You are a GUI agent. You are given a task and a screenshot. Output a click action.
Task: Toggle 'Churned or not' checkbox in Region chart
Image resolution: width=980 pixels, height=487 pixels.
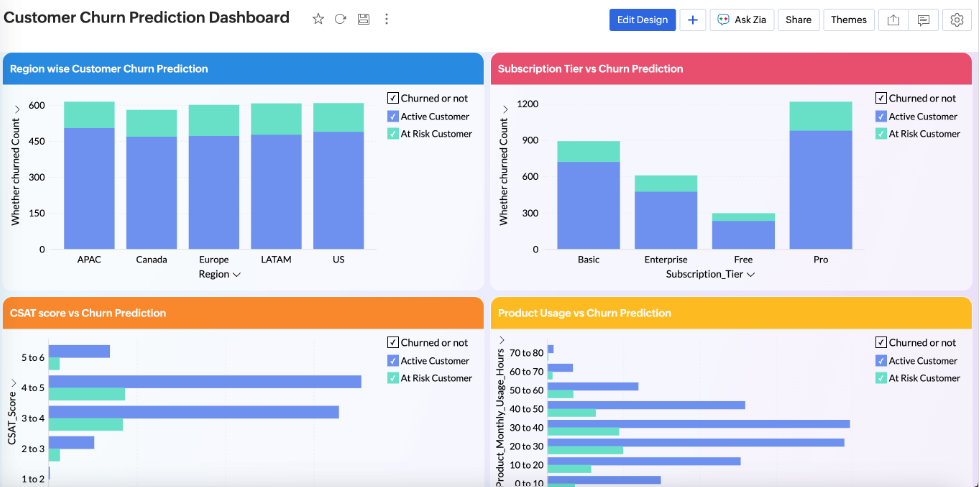(x=393, y=98)
